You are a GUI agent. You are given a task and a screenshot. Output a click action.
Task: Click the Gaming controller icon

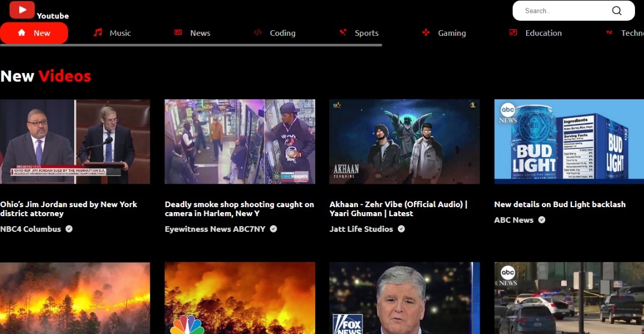[426, 33]
